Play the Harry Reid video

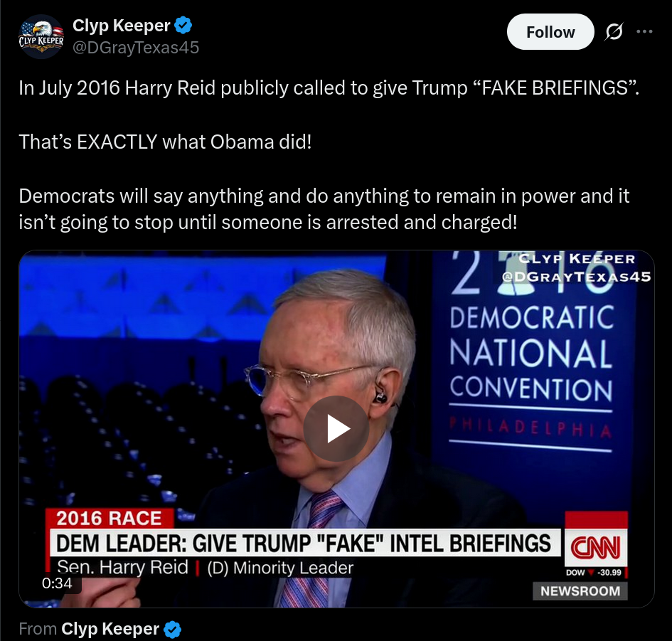pyautogui.click(x=336, y=428)
